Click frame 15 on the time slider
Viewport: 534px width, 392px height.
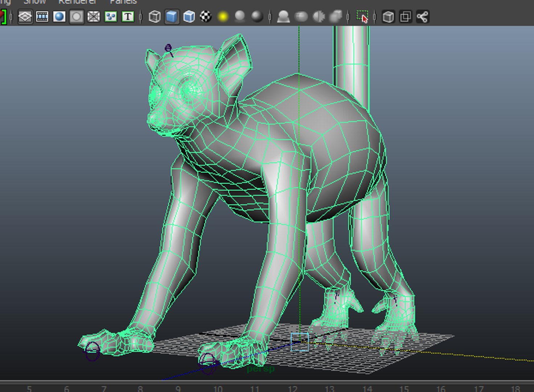pyautogui.click(x=404, y=389)
